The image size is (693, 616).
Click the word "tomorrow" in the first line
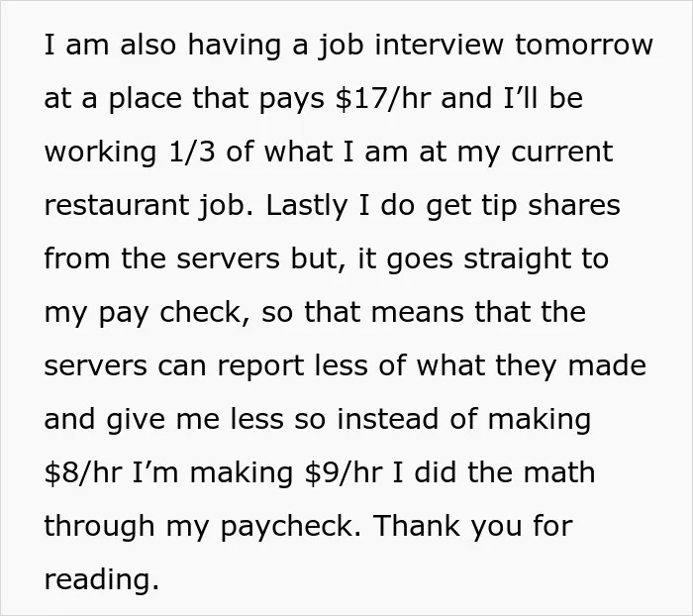pyautogui.click(x=584, y=45)
